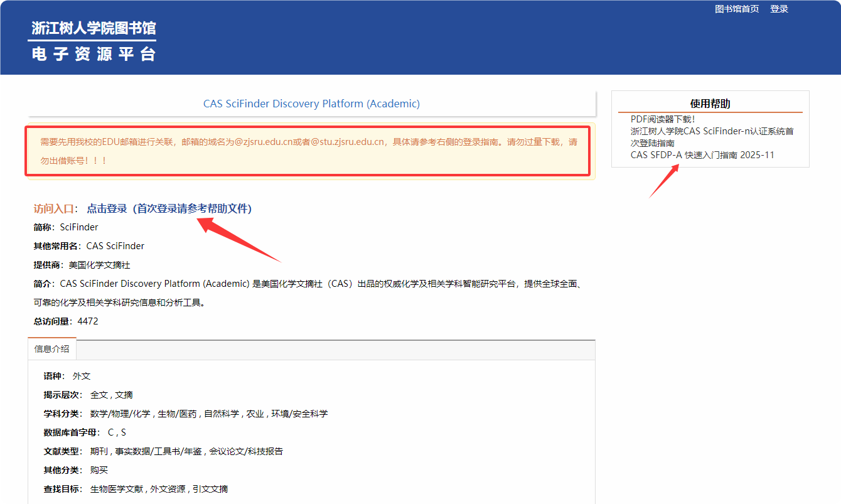Screen dimensions: 841x504
Task: Click the 访问入口 label
Action: pos(55,208)
